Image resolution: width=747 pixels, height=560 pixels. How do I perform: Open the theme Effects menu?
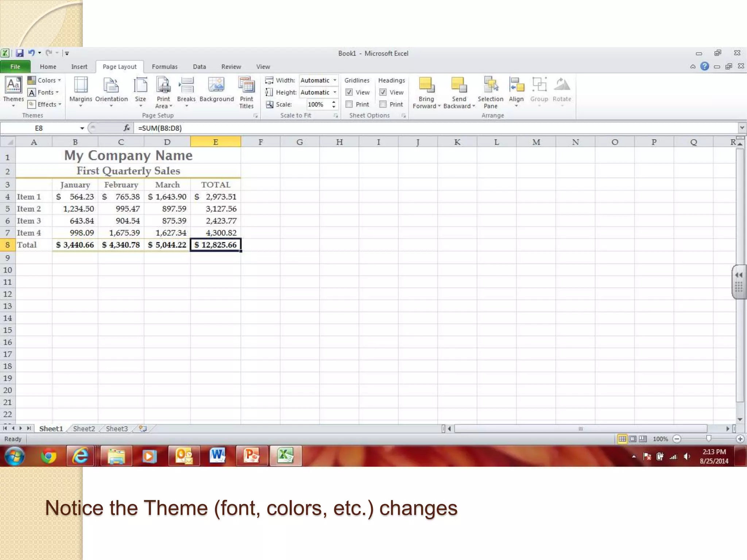[x=44, y=104]
